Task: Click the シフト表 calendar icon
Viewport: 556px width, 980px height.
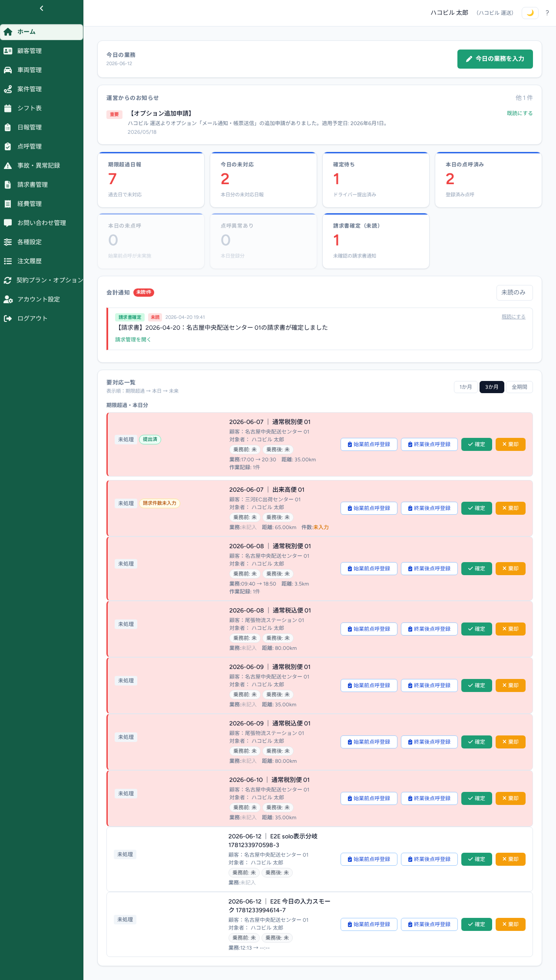Action: pyautogui.click(x=8, y=108)
